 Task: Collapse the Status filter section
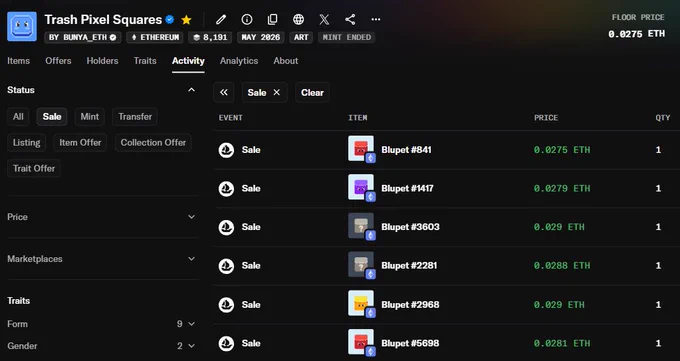pos(191,90)
